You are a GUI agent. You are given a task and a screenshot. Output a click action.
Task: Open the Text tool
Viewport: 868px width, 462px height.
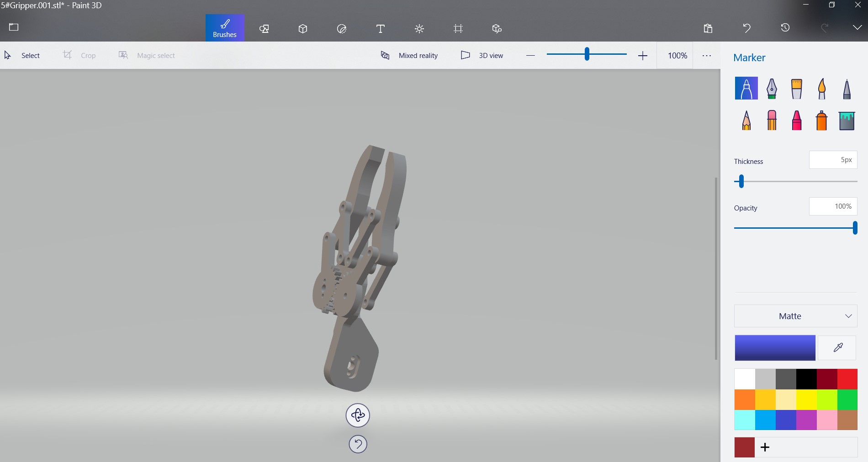click(x=380, y=28)
